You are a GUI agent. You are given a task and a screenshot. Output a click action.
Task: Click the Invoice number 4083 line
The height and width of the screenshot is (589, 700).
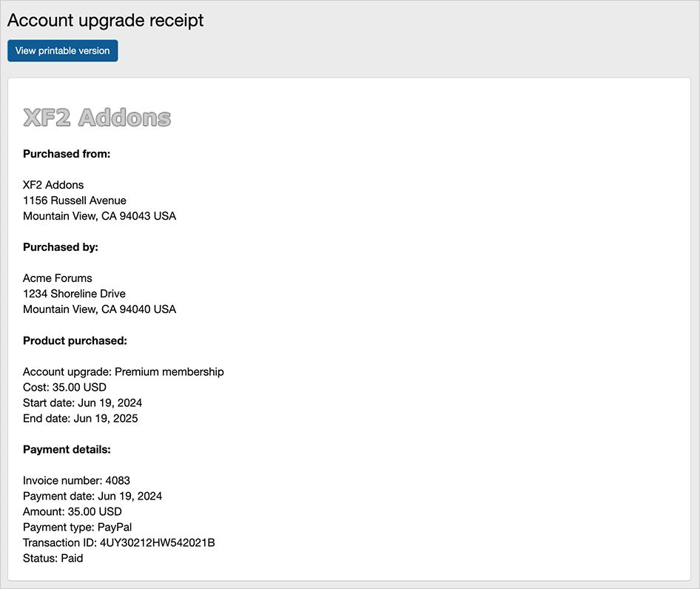(76, 480)
